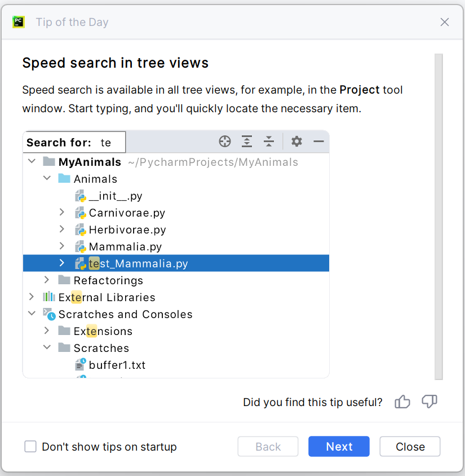Go to the Next tip
The width and height of the screenshot is (465, 476).
click(339, 447)
